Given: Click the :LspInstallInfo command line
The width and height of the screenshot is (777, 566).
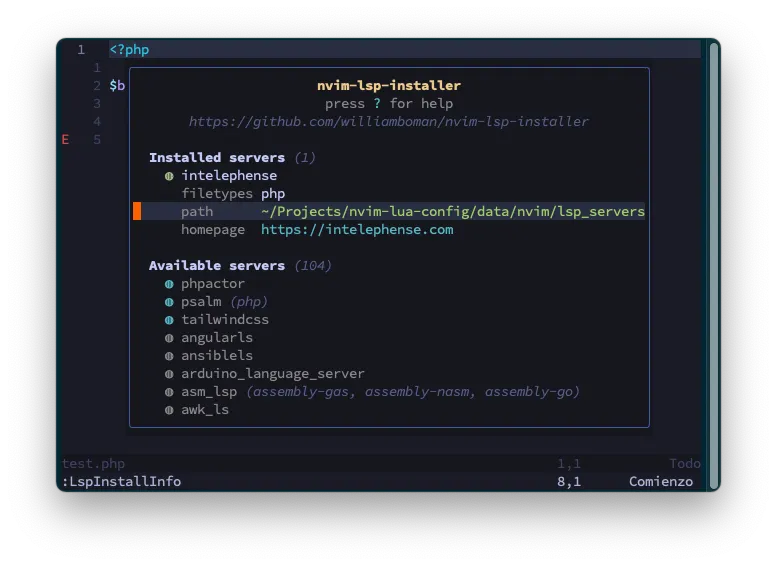Looking at the screenshot, I should (x=121, y=481).
